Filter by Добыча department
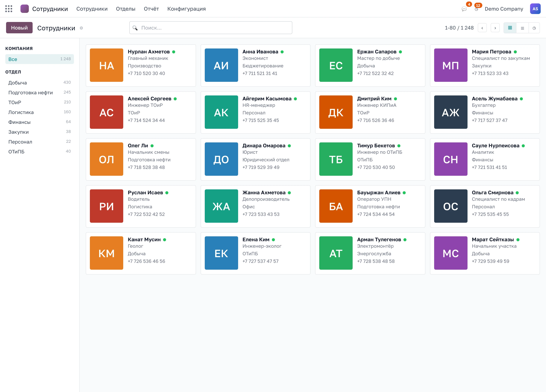The height and width of the screenshot is (392, 546). point(39,83)
